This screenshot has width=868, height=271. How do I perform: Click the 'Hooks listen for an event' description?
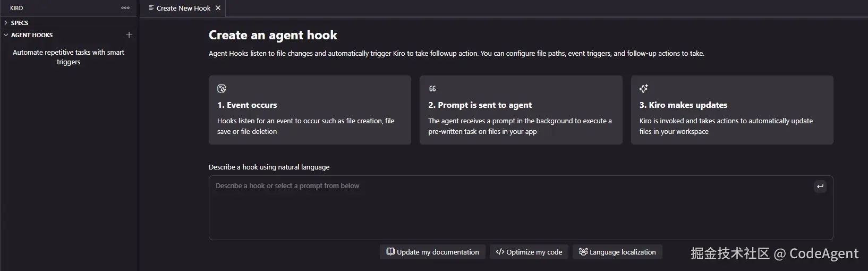[306, 126]
